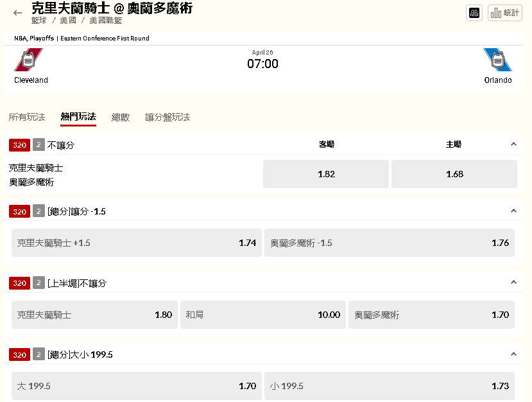Click the 2 badge beside [上半場]不讓分
This screenshot has height=402, width=532.
39,283
